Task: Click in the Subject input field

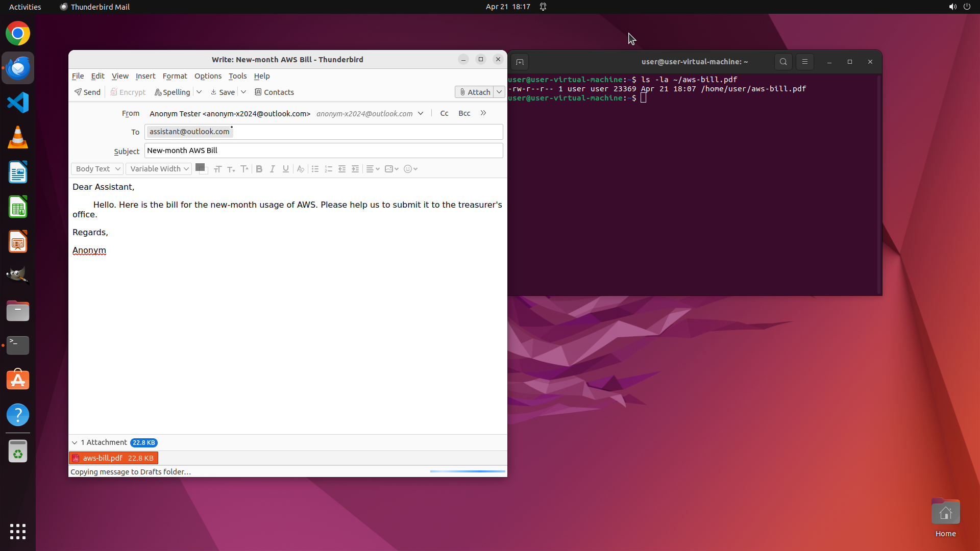Action: 324,151
